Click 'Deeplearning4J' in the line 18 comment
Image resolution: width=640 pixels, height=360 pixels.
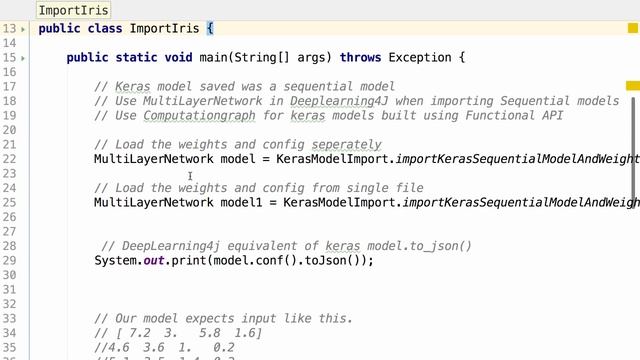pyautogui.click(x=339, y=101)
